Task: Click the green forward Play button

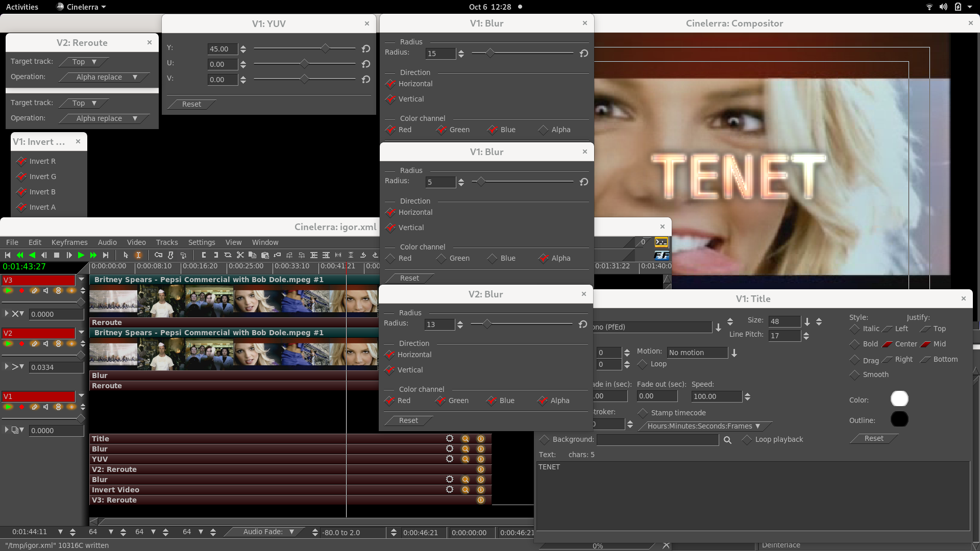Action: [81, 255]
